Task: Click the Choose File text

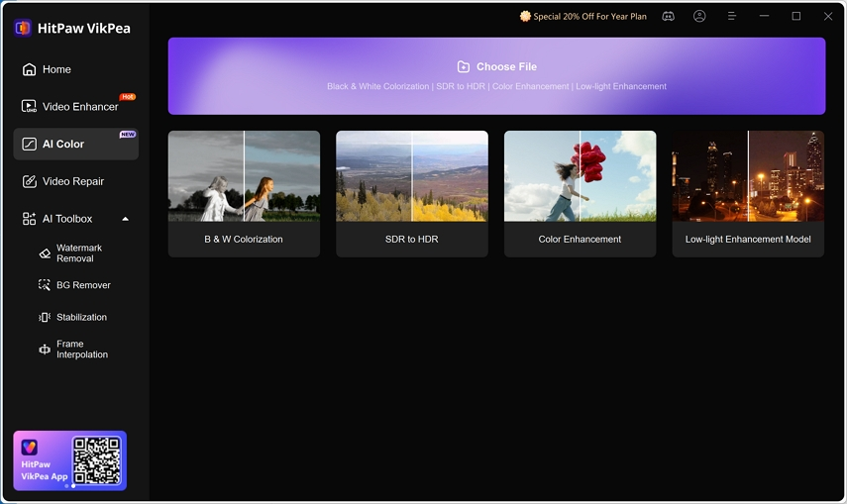Action: (506, 66)
